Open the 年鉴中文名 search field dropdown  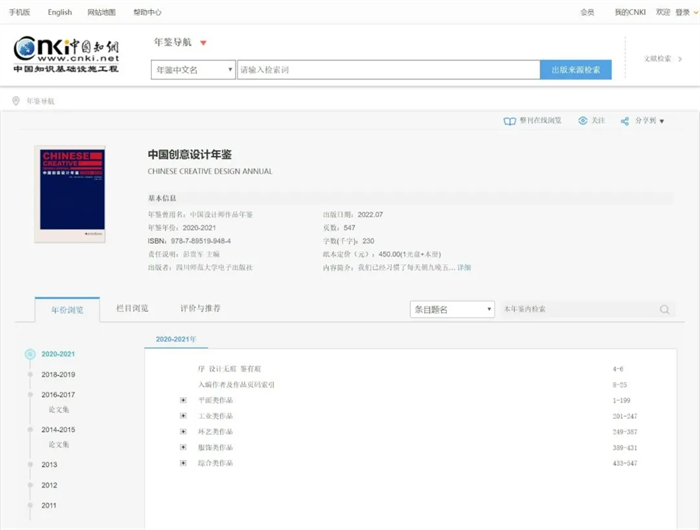(193, 70)
